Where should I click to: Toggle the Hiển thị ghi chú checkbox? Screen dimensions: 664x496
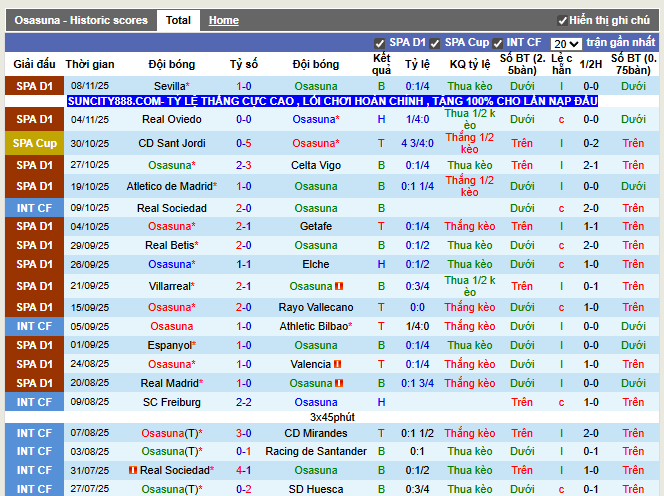[562, 21]
